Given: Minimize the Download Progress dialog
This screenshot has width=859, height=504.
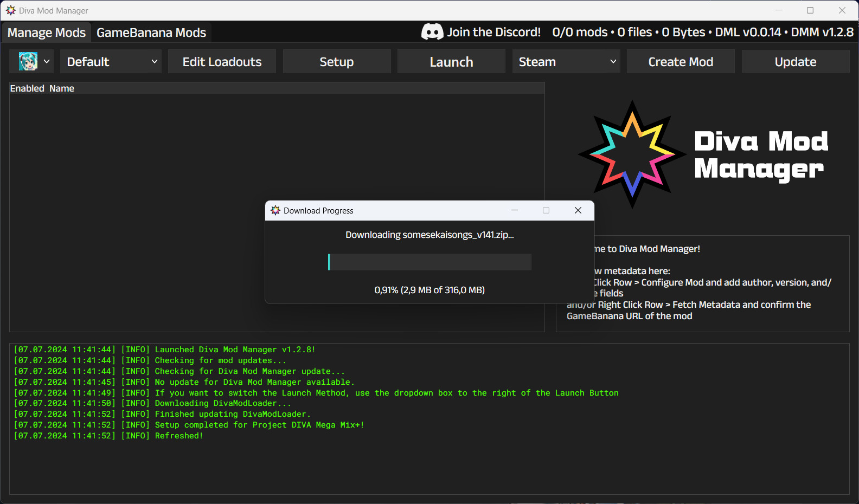Looking at the screenshot, I should 514,210.
